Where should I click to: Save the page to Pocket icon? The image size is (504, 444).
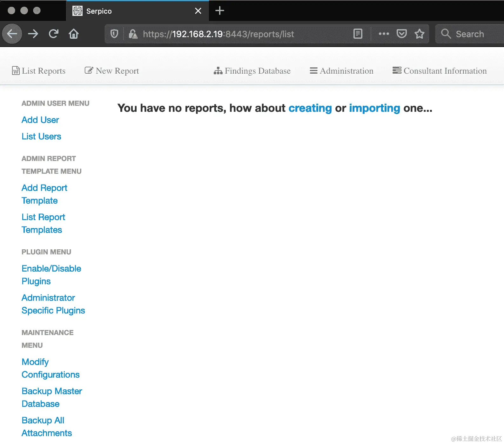point(402,34)
